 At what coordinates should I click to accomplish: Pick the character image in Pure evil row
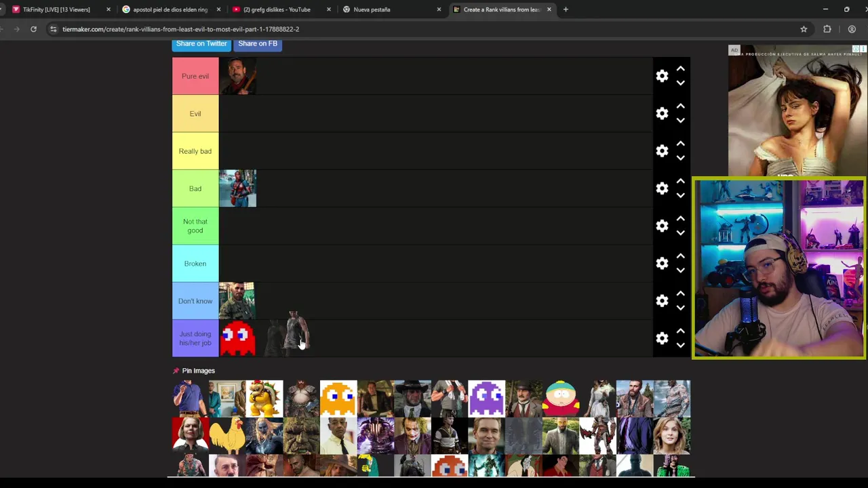click(x=237, y=76)
